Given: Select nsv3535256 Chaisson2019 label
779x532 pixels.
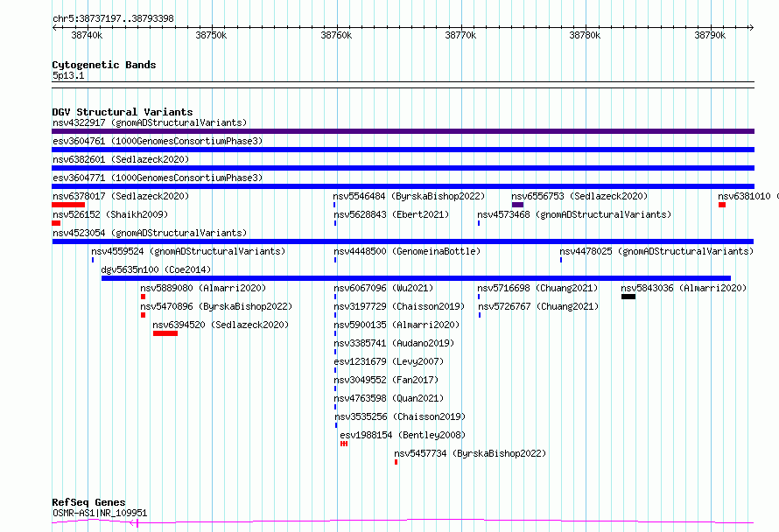Looking at the screenshot, I should click(400, 416).
